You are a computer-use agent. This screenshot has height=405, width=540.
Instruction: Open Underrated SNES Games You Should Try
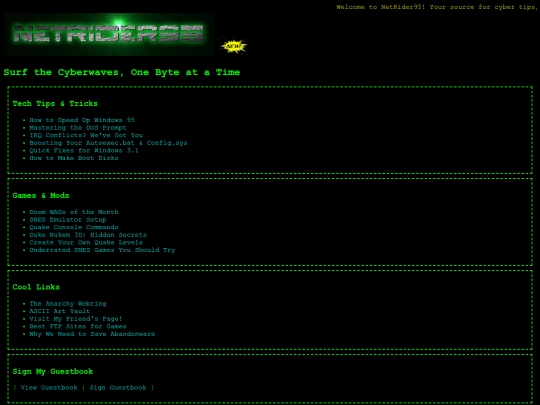[102, 250]
